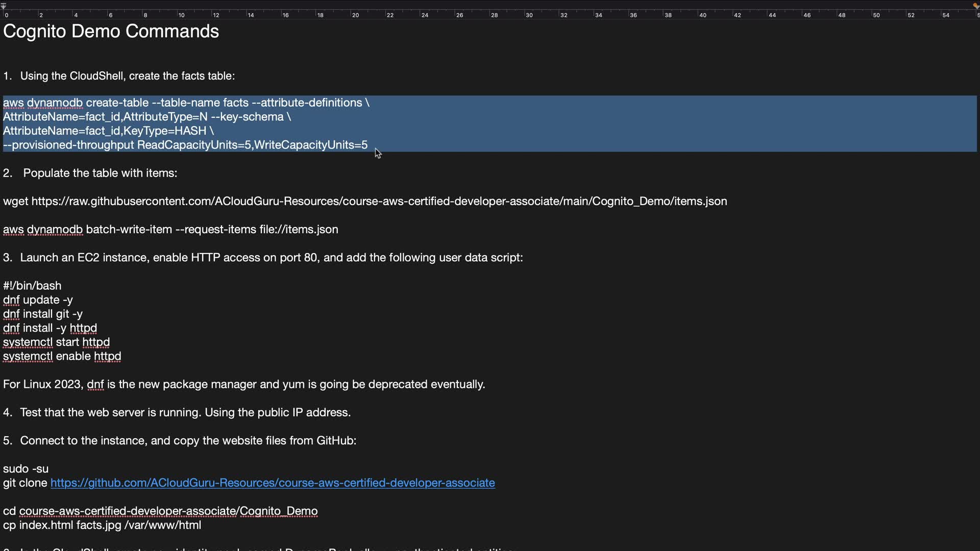
Task: Click 'systemctl' in the 'enable httpd' line
Action: tap(28, 357)
